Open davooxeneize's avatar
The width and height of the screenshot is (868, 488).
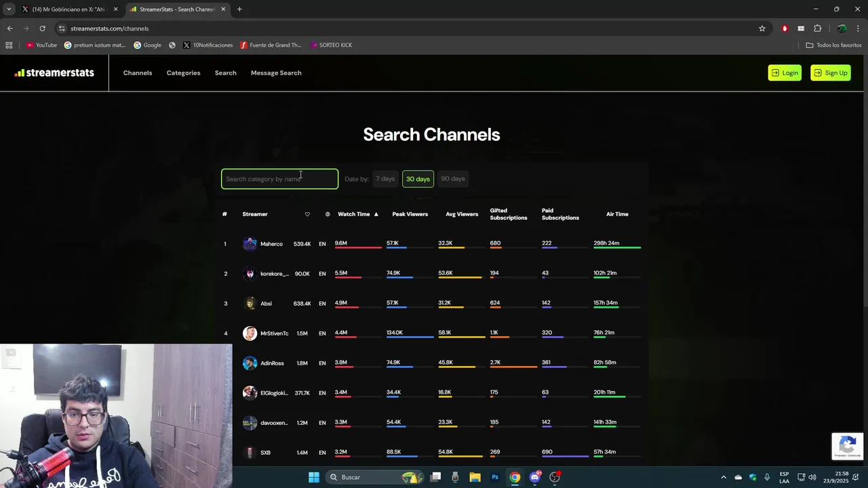pyautogui.click(x=250, y=423)
